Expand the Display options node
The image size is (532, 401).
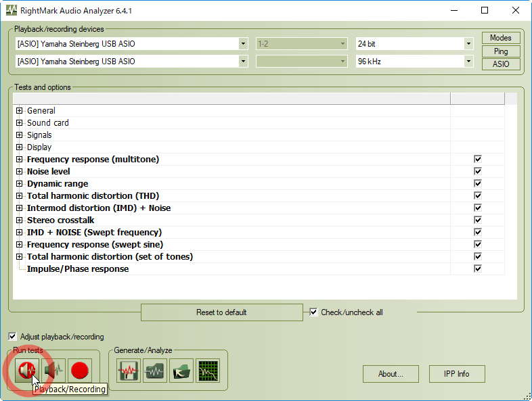pyautogui.click(x=20, y=147)
